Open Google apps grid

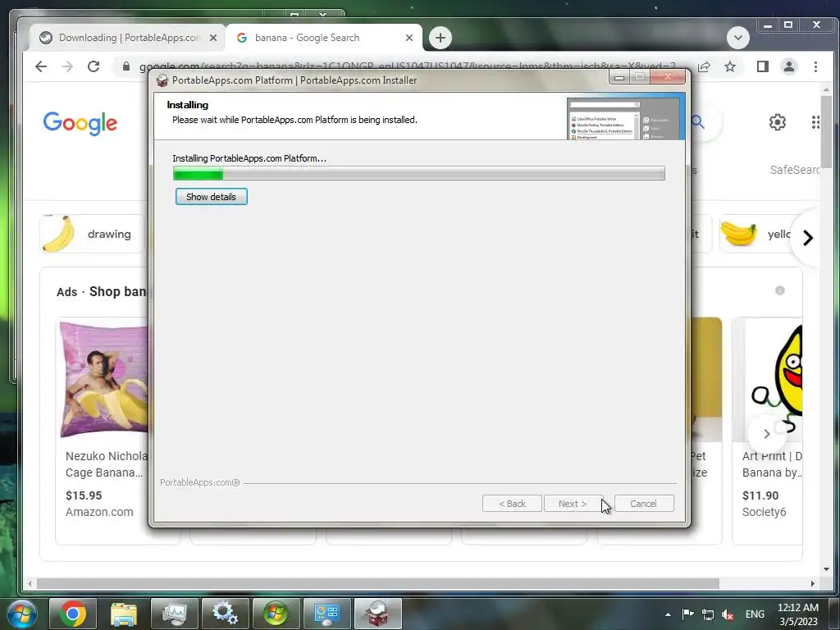point(815,122)
